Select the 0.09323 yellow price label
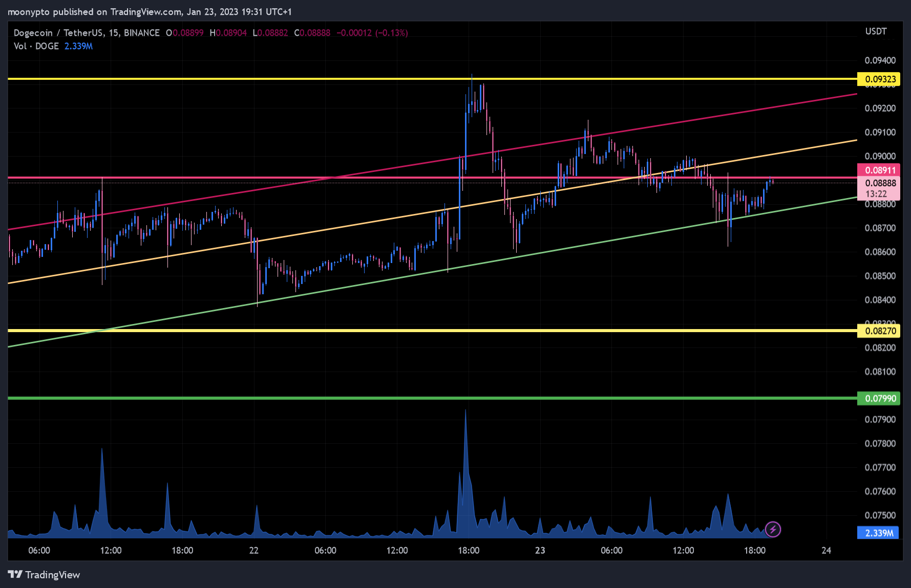This screenshot has width=911, height=588. pyautogui.click(x=879, y=79)
